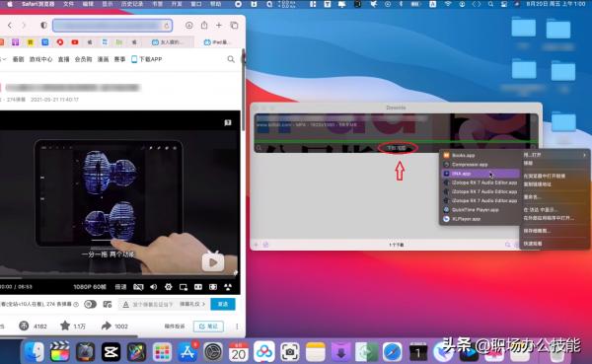Switch to iPad Safari tab
The image size is (592, 364).
[x=217, y=42]
